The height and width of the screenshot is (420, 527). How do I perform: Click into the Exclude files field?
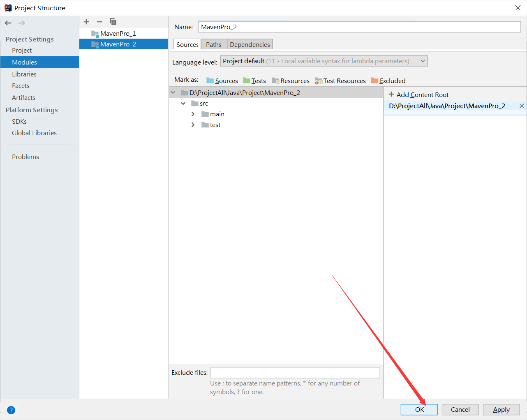295,372
